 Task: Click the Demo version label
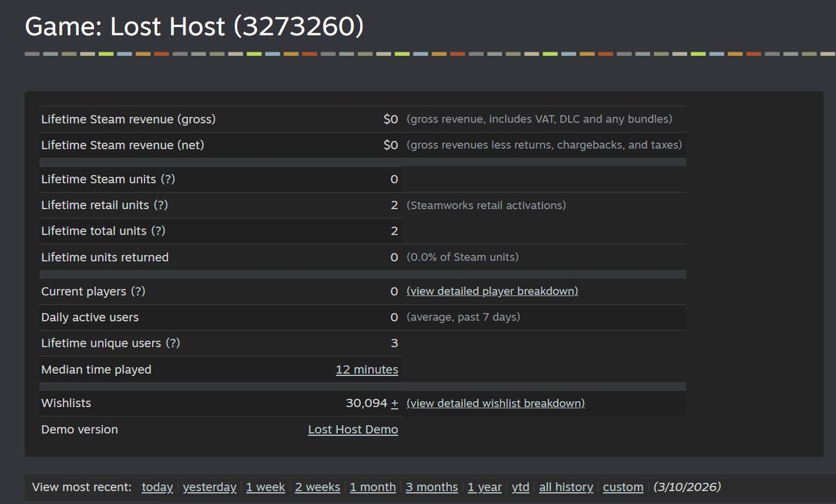click(79, 430)
